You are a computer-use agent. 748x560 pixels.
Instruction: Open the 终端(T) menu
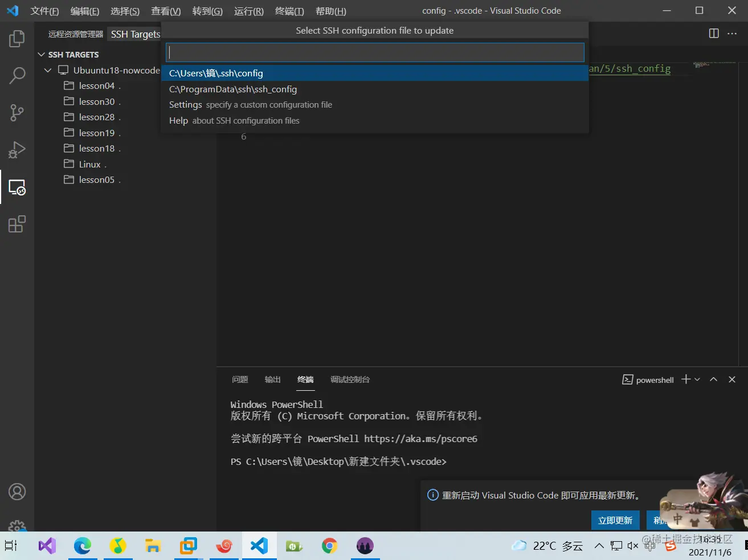[289, 11]
